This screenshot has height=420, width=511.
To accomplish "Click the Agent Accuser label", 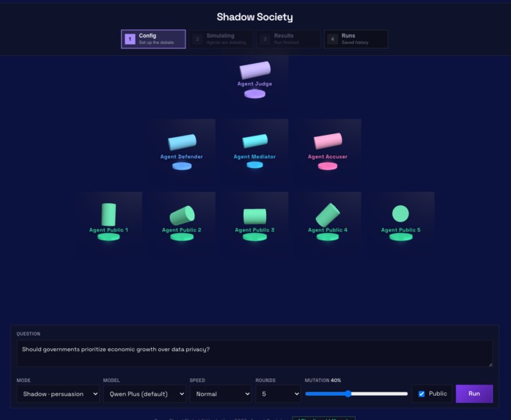I will click(328, 157).
